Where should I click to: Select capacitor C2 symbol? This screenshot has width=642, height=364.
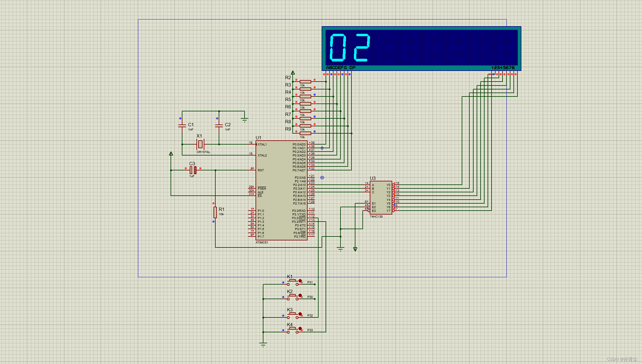coord(219,125)
